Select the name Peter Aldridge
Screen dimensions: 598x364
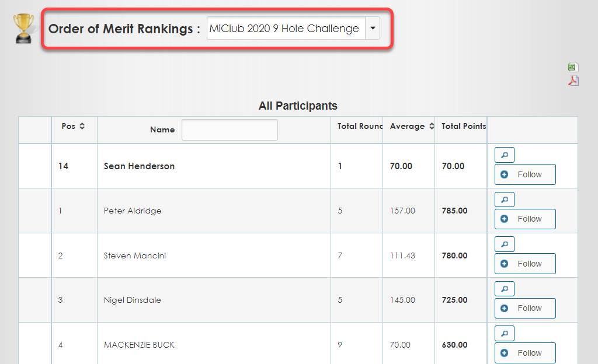(133, 211)
